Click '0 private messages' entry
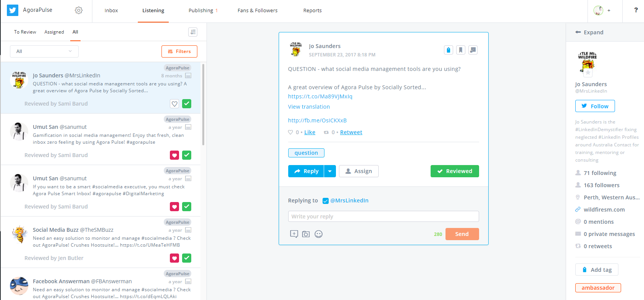This screenshot has width=644, height=300. (x=609, y=234)
